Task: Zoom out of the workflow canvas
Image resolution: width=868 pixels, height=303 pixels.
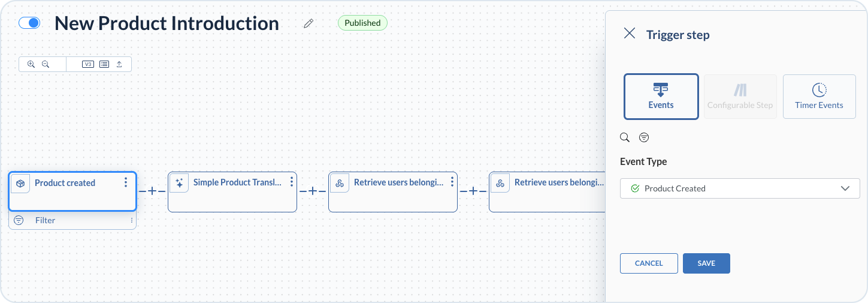Action: pyautogui.click(x=46, y=64)
